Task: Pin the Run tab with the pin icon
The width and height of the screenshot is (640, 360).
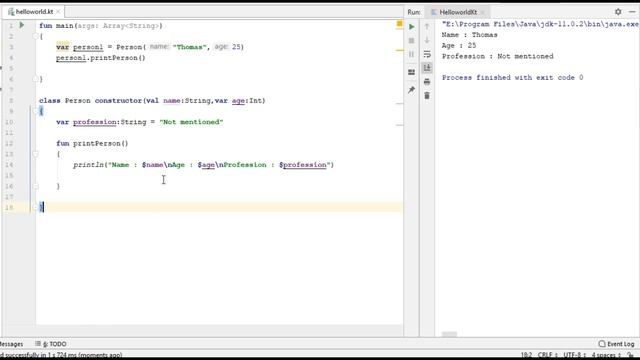Action: tap(411, 90)
